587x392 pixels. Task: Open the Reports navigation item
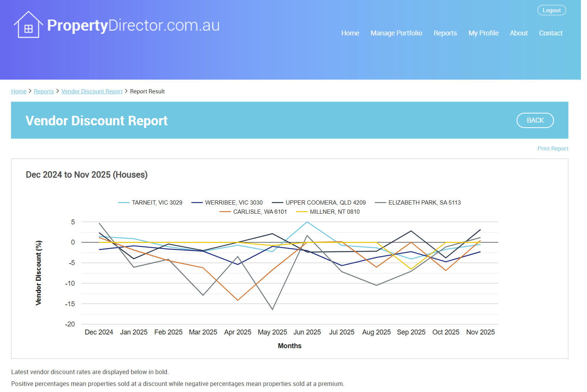point(445,33)
